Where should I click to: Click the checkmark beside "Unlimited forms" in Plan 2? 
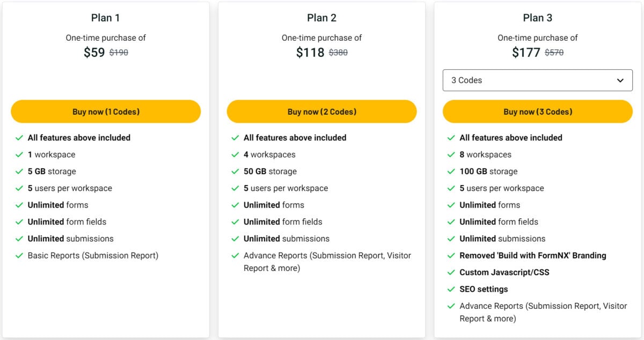click(235, 205)
